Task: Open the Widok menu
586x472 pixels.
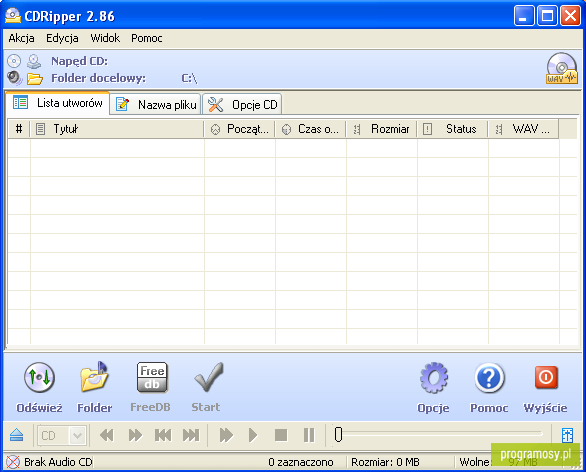Action: coord(105,38)
